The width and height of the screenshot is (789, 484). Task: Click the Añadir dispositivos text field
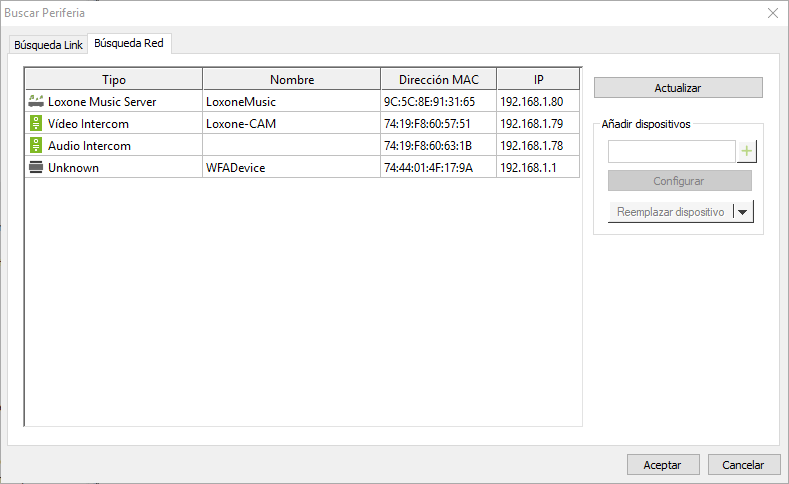671,151
